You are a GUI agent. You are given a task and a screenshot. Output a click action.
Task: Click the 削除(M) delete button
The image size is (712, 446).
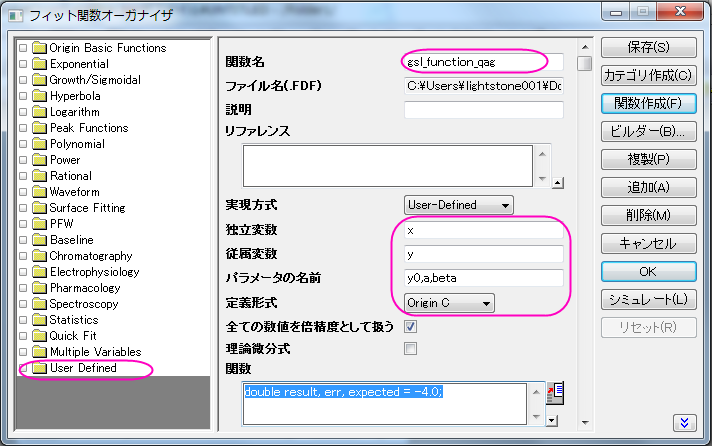click(x=648, y=215)
